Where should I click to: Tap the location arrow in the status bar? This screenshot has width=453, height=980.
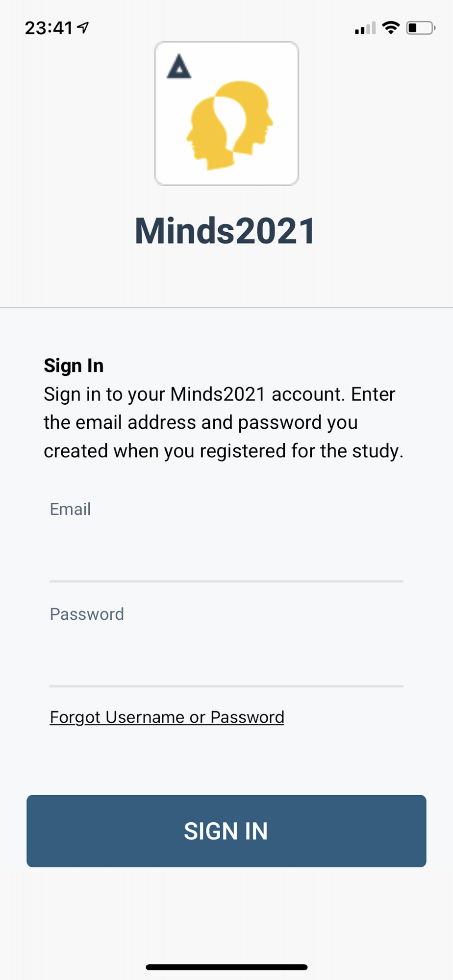click(x=84, y=27)
